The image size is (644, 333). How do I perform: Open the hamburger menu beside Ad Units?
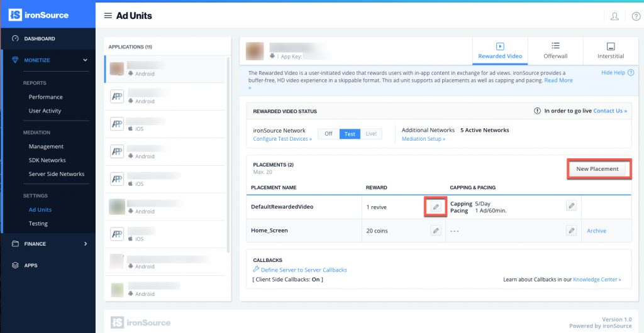[108, 16]
